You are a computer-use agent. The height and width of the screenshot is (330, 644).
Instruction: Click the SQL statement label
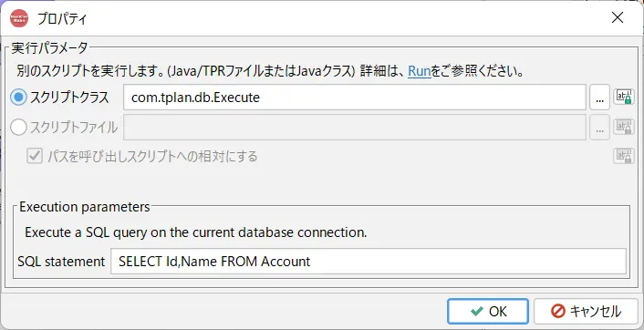click(61, 262)
